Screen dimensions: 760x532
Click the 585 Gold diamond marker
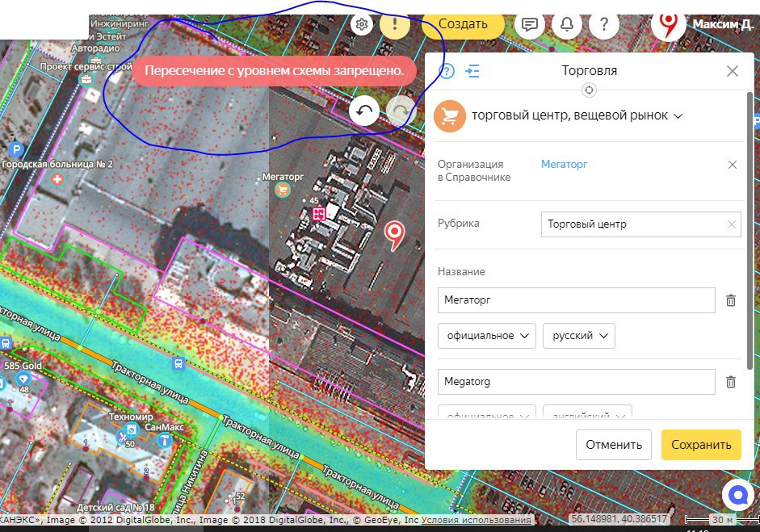tap(23, 378)
